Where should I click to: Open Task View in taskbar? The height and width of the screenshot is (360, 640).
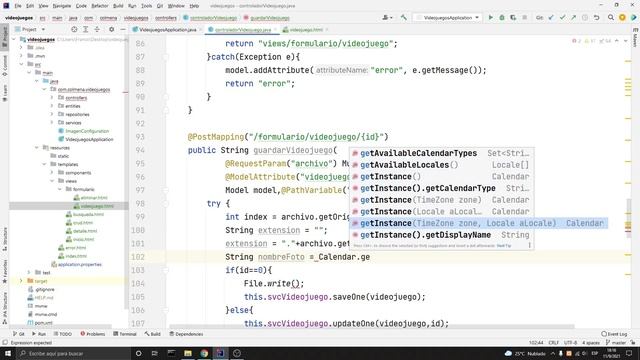pyautogui.click(x=155, y=353)
